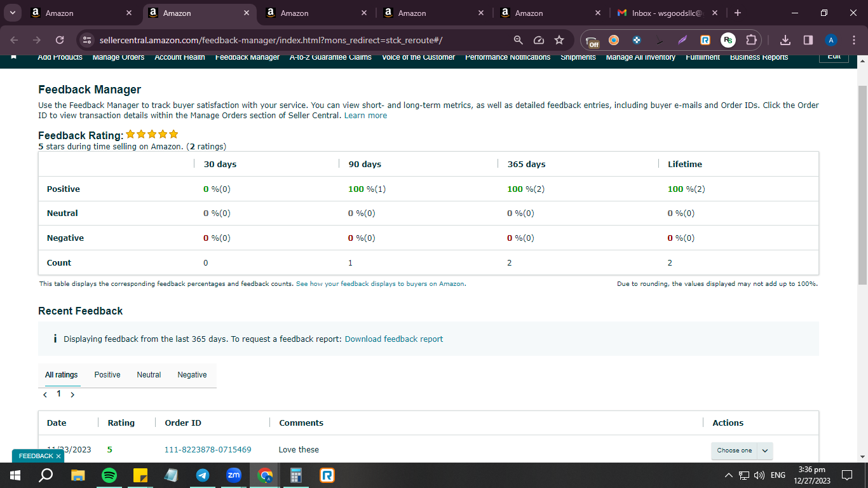Switch to the Negative feedback tab
Image resolution: width=868 pixels, height=488 pixels.
coord(192,375)
